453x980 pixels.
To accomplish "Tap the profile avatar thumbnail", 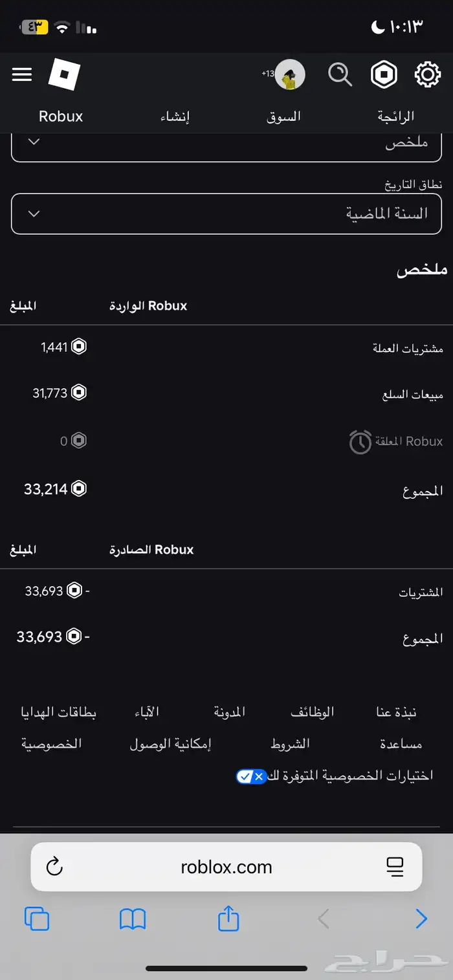I will 289,76.
